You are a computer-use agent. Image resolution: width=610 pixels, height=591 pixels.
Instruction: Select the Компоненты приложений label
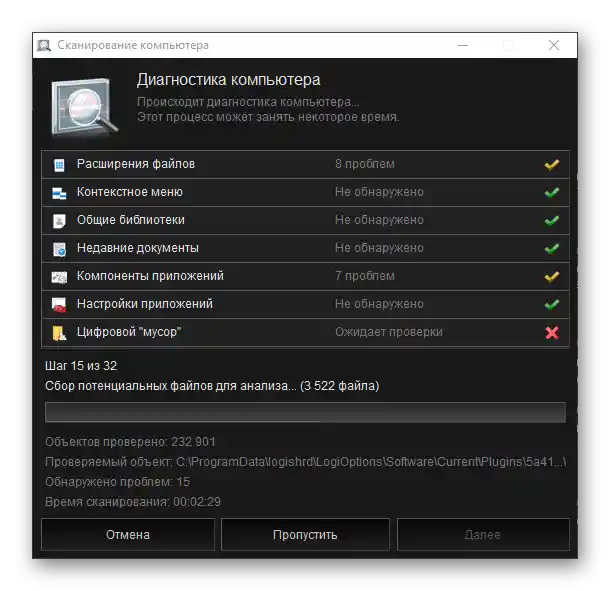coord(150,276)
